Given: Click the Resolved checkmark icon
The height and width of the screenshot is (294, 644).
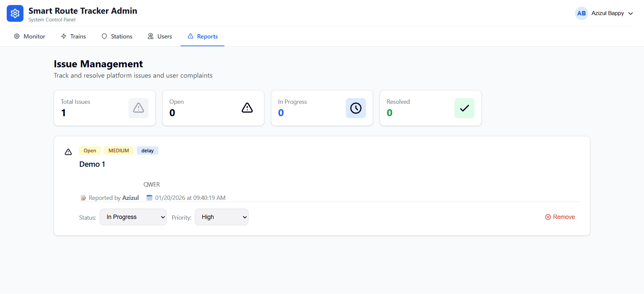Looking at the screenshot, I should point(465,108).
